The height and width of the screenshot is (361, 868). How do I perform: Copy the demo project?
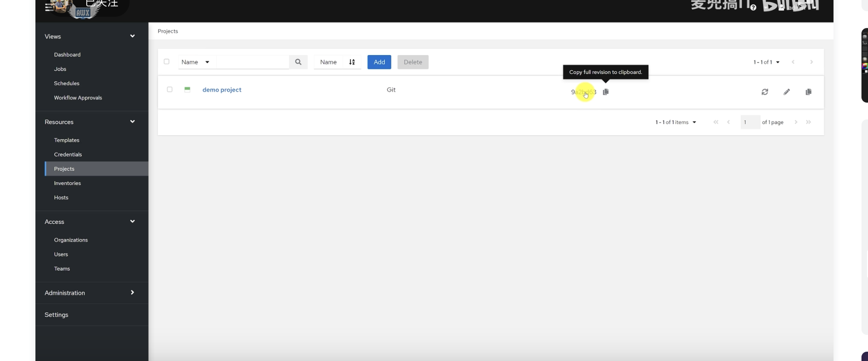[809, 92]
